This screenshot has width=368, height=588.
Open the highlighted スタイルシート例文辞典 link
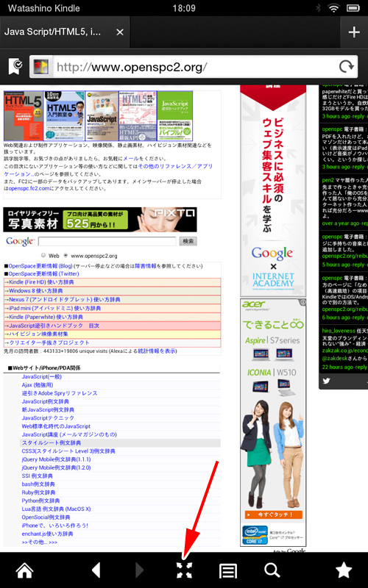[x=52, y=442]
